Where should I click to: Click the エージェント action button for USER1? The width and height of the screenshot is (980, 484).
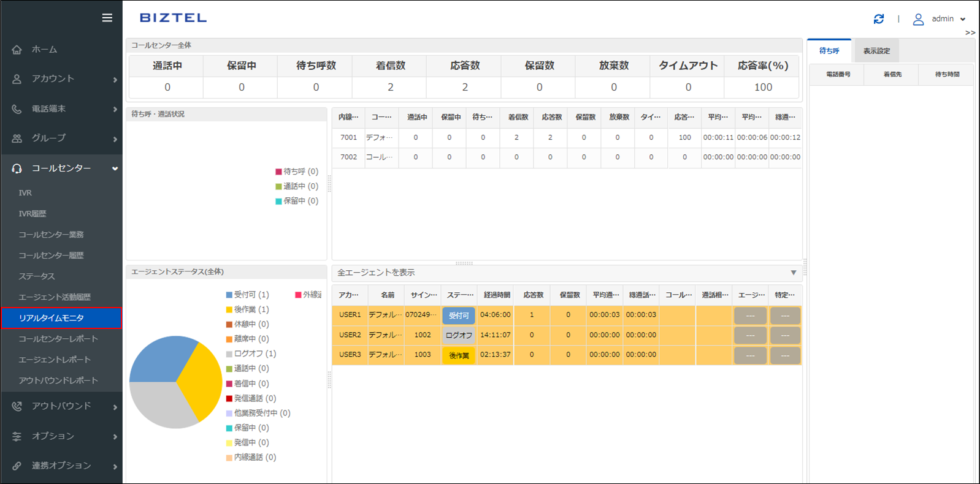pos(751,316)
